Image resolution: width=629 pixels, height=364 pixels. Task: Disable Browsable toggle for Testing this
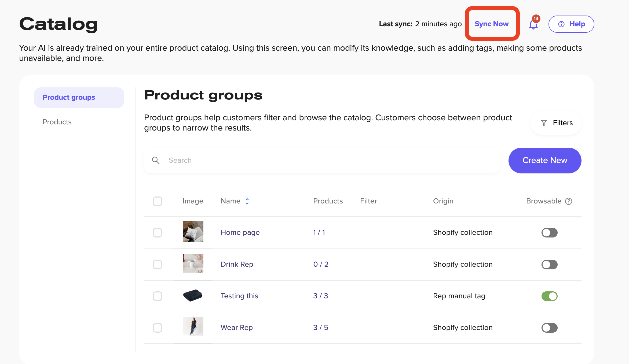coord(549,296)
